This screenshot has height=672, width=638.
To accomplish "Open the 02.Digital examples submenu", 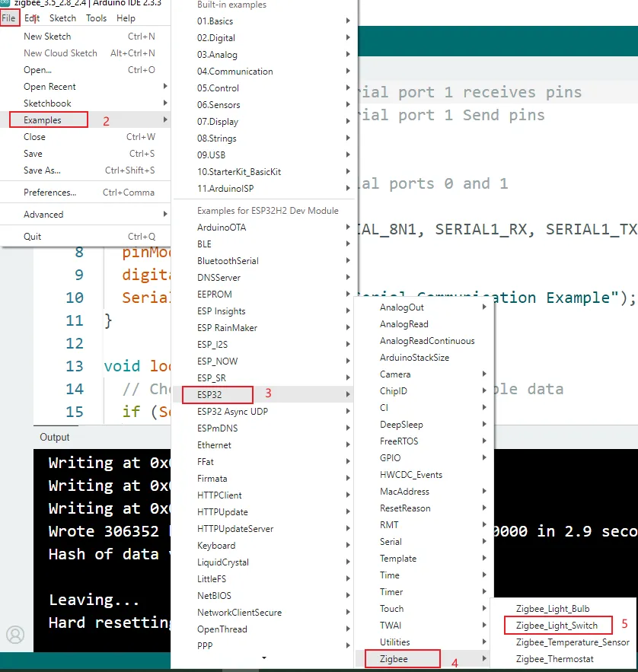I will click(x=265, y=38).
